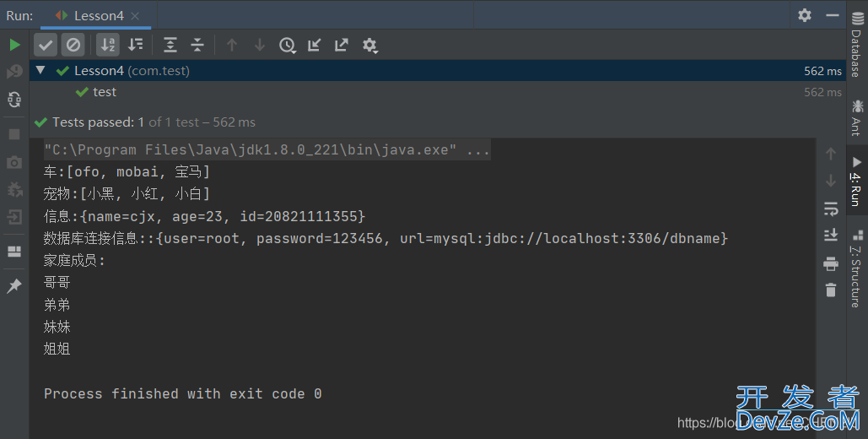The width and height of the screenshot is (868, 439).
Task: Click Sort by Duration icon
Action: (x=135, y=45)
